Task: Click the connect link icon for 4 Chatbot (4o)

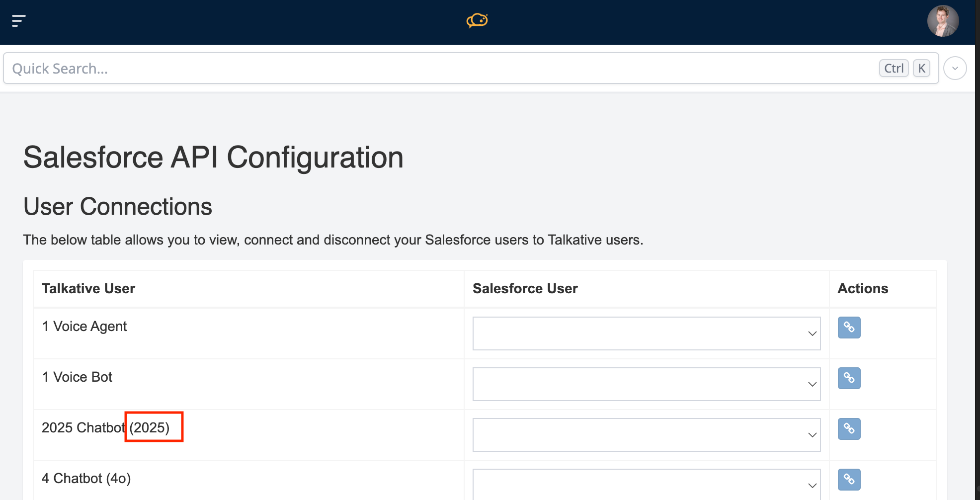Action: 849,480
